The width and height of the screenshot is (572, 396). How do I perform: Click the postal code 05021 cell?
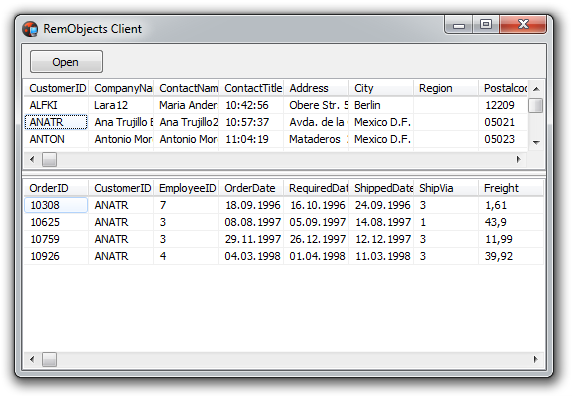(503, 122)
